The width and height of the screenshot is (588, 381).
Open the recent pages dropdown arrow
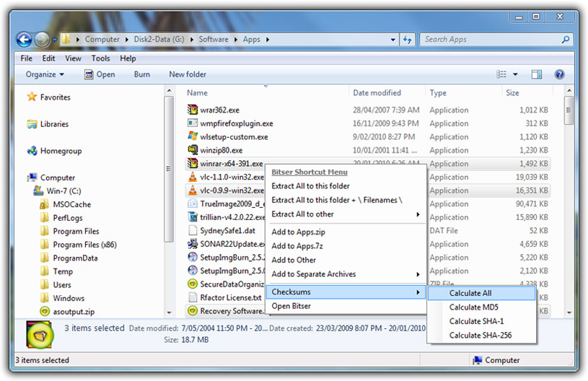(55, 40)
